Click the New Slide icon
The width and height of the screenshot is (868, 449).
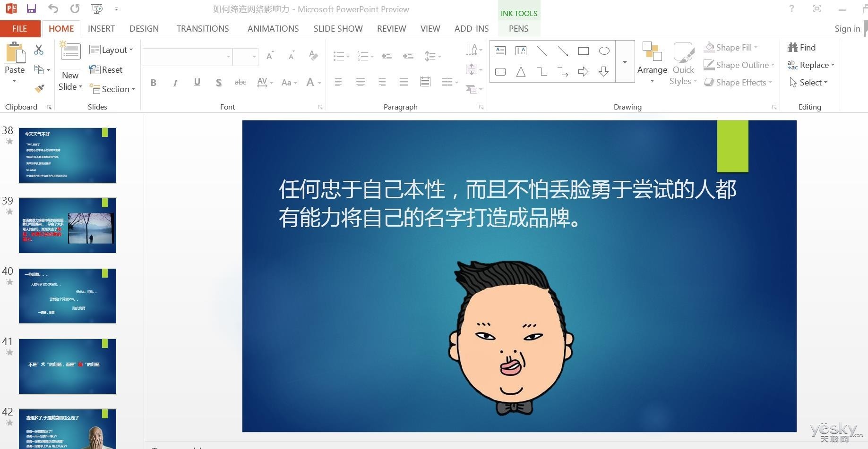[x=70, y=51]
